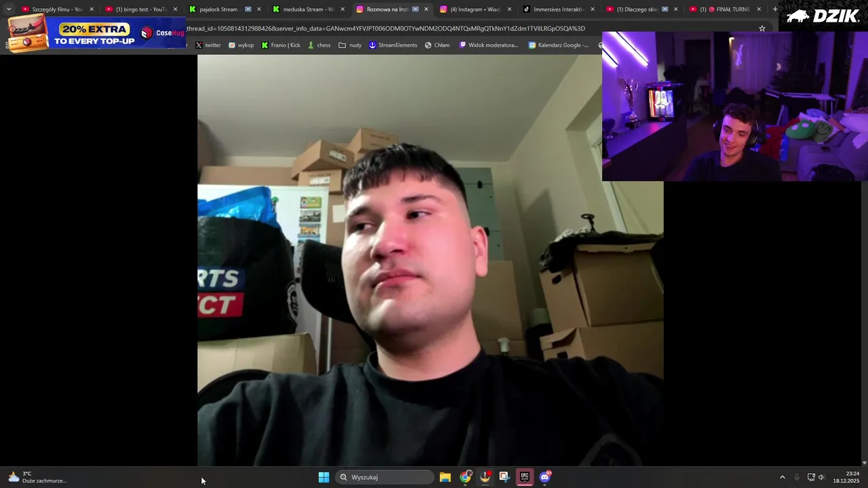Open a new browser tab with plus button

775,9
